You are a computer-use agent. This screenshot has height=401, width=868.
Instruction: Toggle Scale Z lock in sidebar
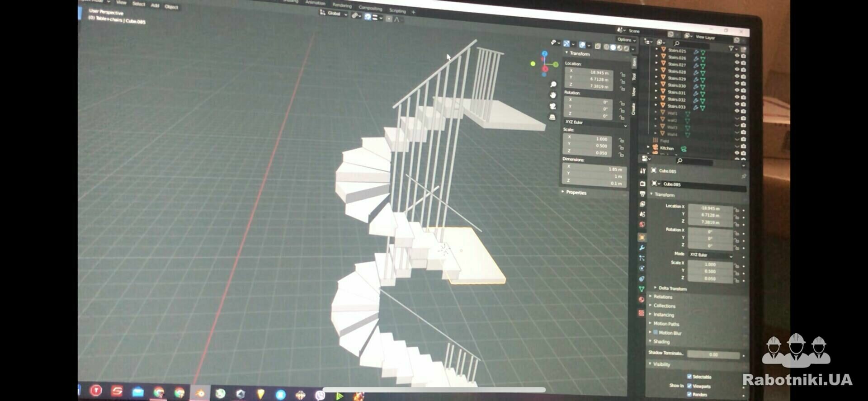coord(621,155)
